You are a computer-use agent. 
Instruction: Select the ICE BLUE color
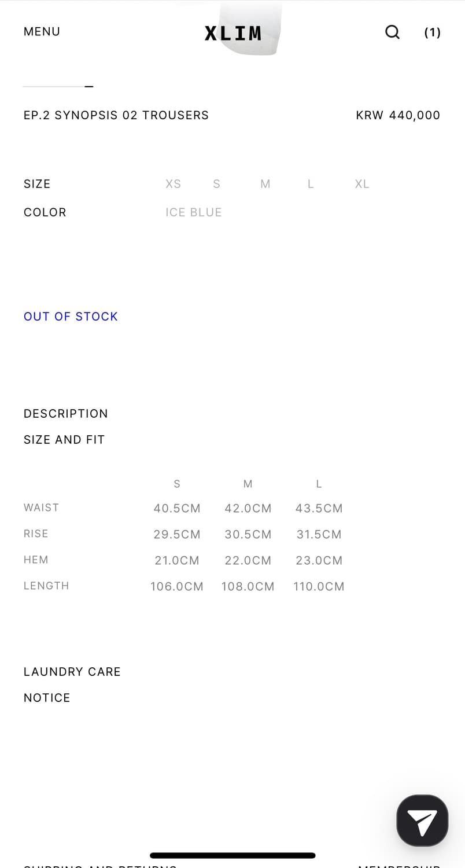(193, 212)
